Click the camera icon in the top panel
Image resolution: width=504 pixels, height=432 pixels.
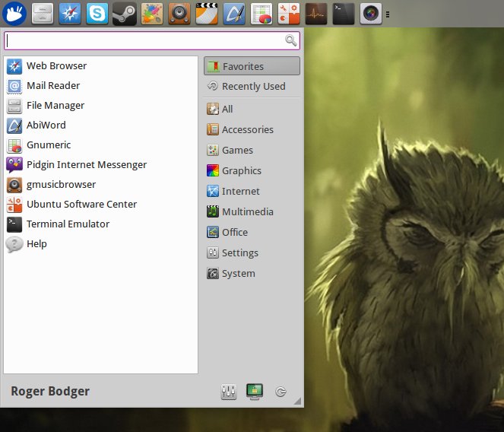pyautogui.click(x=371, y=13)
